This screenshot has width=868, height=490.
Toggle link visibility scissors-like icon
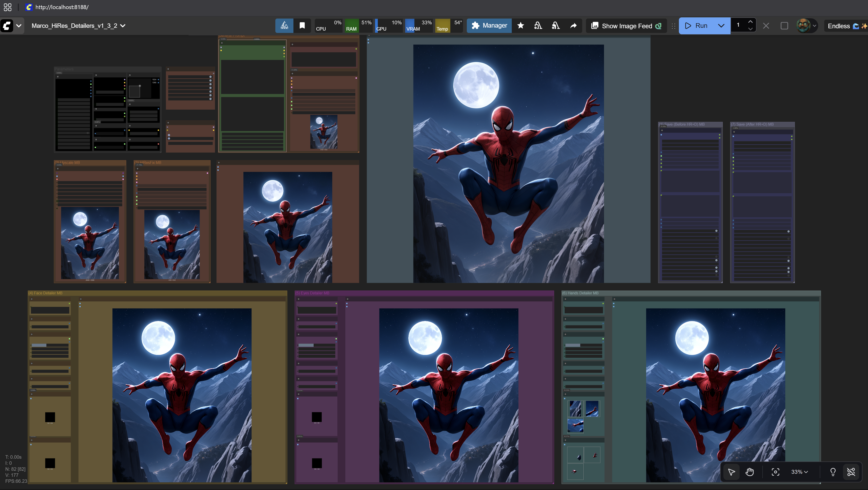851,472
